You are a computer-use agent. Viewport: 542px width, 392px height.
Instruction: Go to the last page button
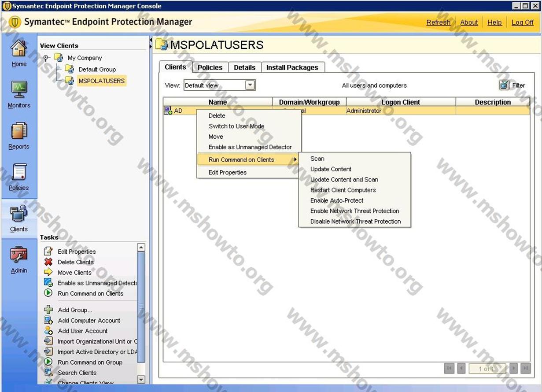point(525,368)
